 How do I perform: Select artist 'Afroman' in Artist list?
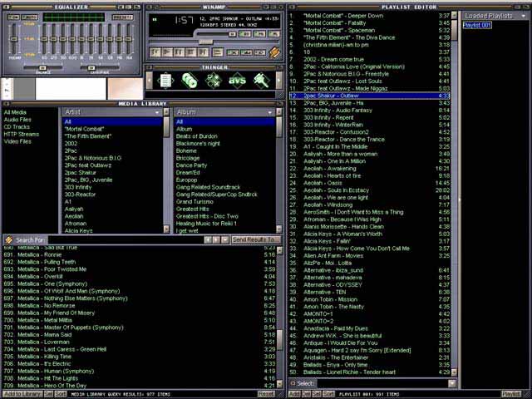[x=76, y=224]
